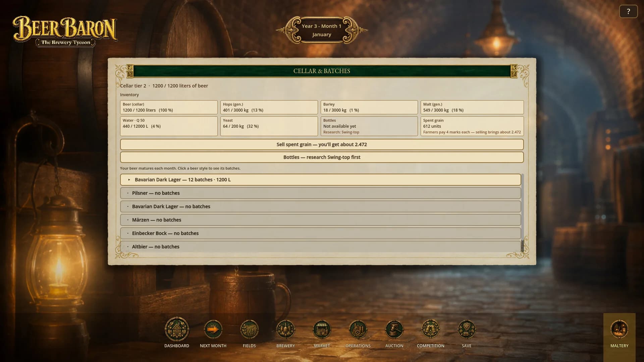The width and height of the screenshot is (644, 362).
Task: Click the Maltery label text
Action: 619,346
